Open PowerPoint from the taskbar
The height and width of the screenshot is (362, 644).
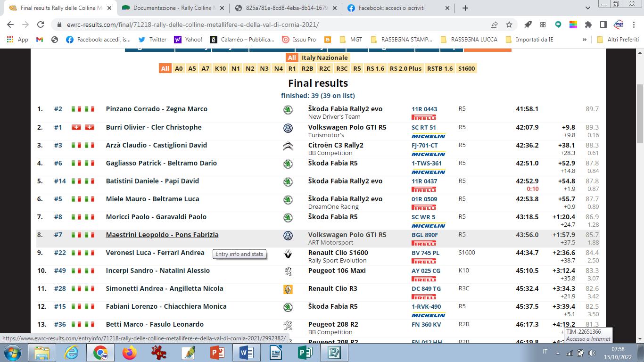point(217,353)
